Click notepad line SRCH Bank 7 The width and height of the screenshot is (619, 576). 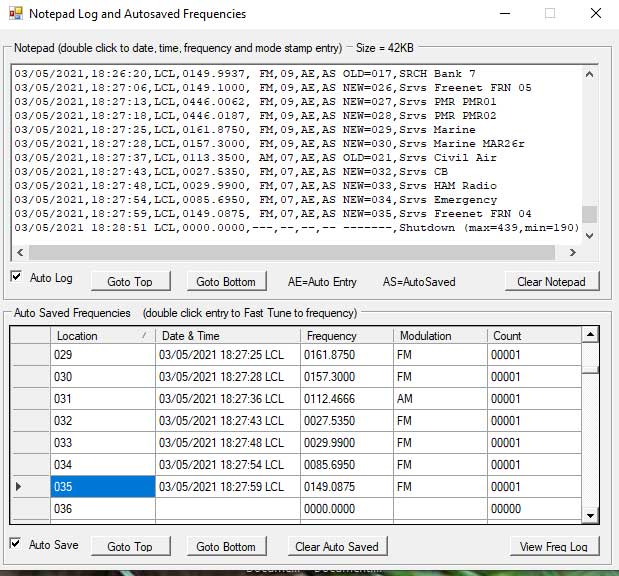tap(245, 74)
